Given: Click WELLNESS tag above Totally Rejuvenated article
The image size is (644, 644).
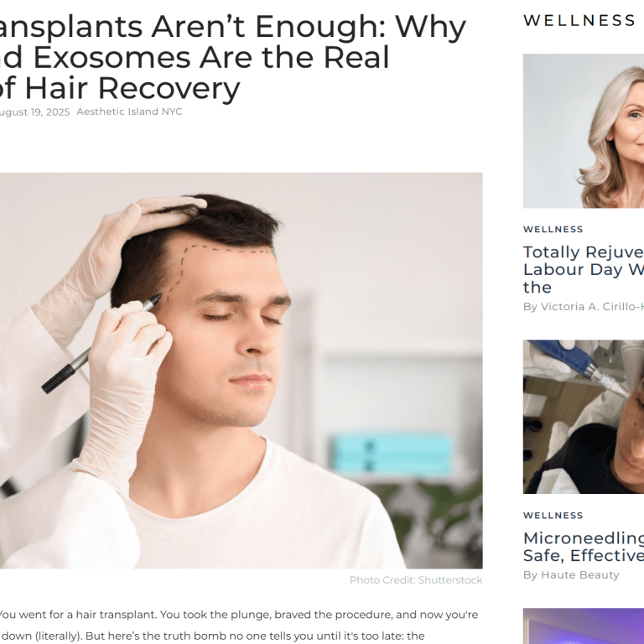Looking at the screenshot, I should [x=553, y=229].
